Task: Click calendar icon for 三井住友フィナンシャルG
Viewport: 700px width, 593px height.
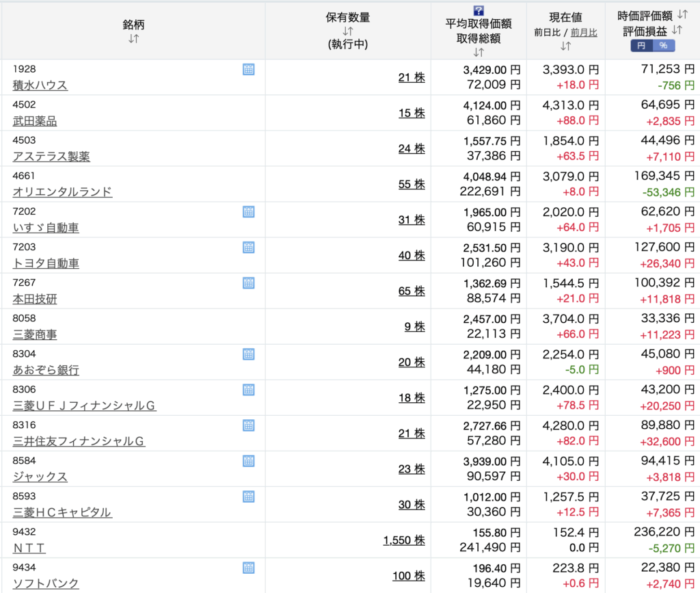Action: (x=248, y=425)
